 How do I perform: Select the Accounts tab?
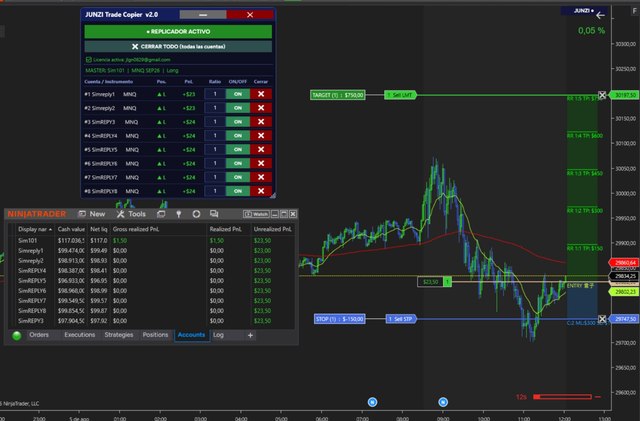191,335
